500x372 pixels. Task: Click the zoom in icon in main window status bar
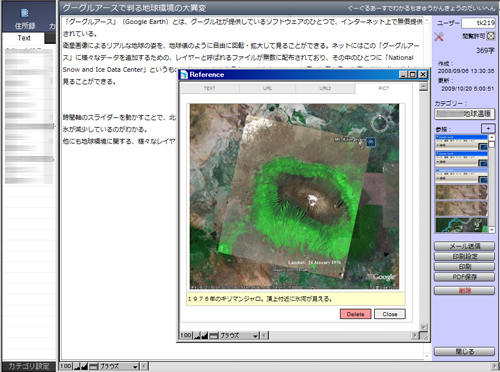click(84, 366)
